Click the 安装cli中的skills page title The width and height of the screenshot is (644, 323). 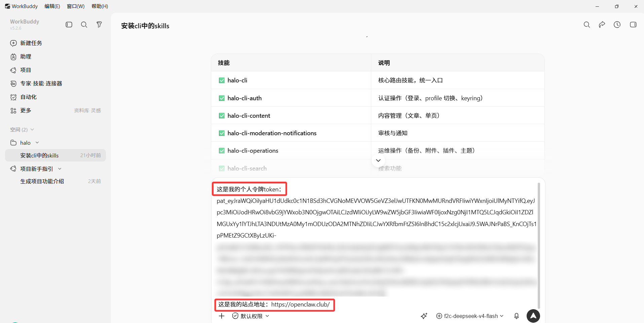145,26
